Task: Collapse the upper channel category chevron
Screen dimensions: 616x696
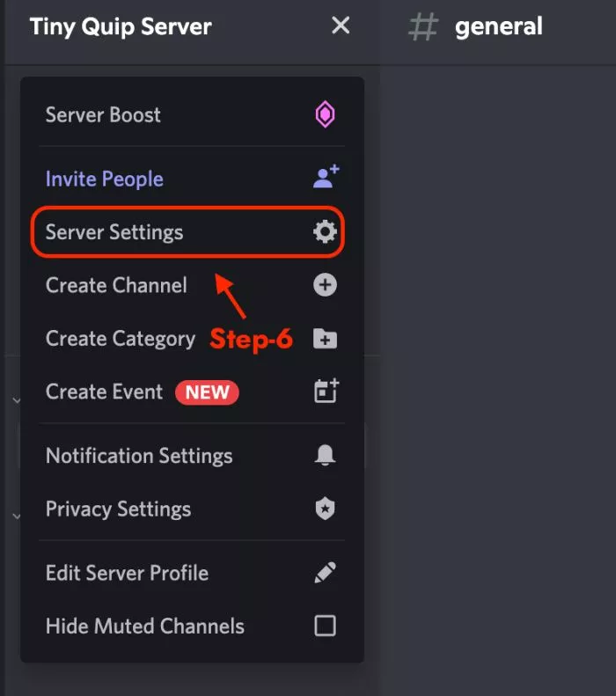Action: (17, 400)
